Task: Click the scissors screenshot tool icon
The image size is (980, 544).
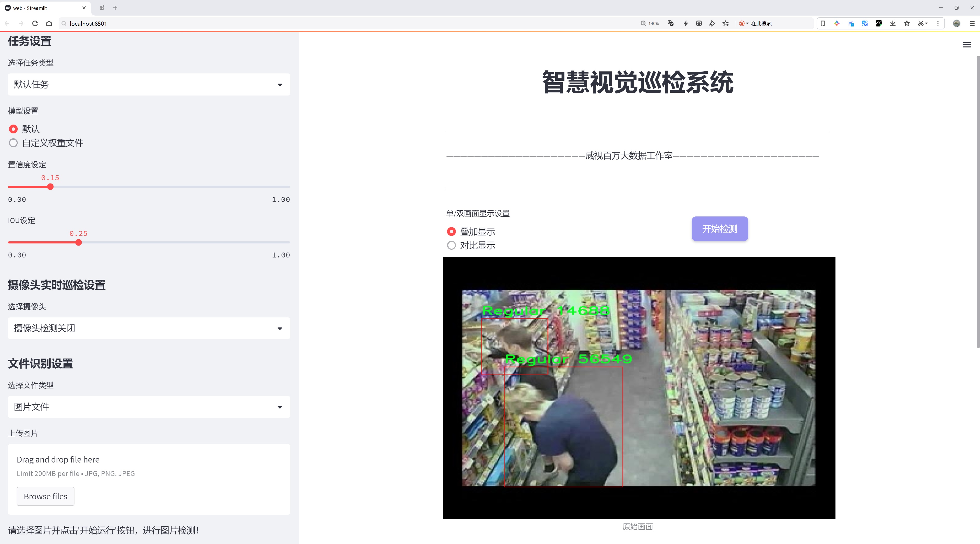Action: 920,24
